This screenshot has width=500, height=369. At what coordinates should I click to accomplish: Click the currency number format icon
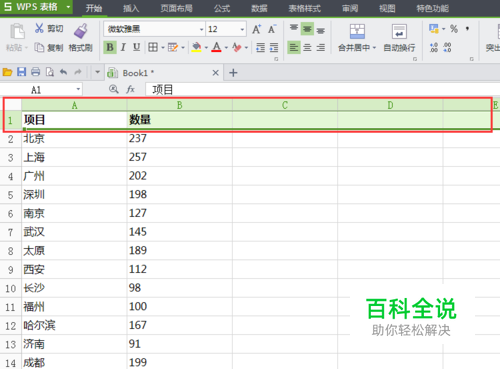click(x=434, y=29)
